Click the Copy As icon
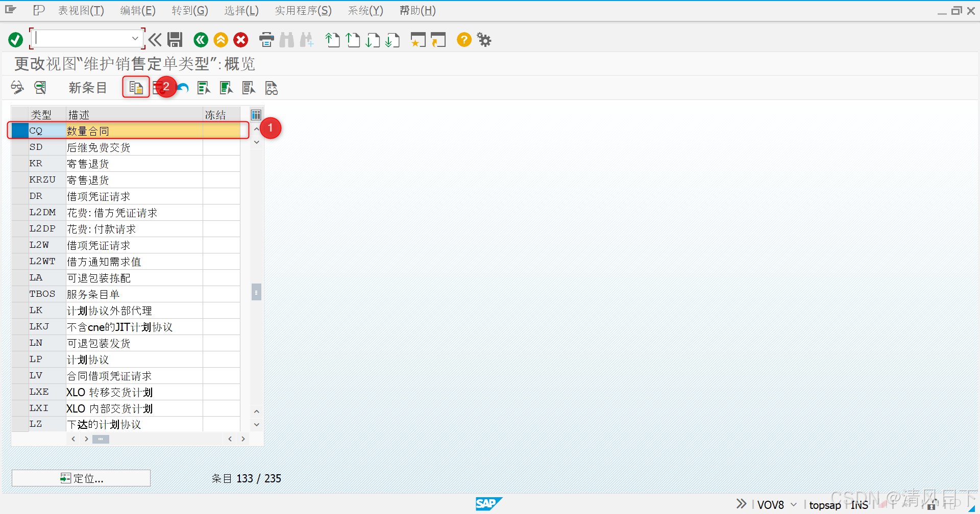Viewport: 980px width, 514px height. coord(136,87)
